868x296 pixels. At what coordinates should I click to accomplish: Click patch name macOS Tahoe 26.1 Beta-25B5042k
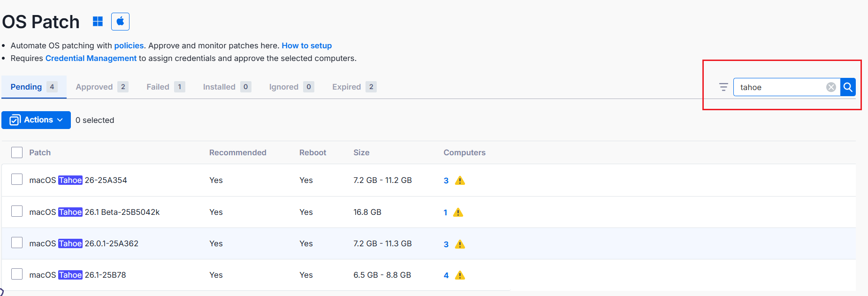coord(94,212)
